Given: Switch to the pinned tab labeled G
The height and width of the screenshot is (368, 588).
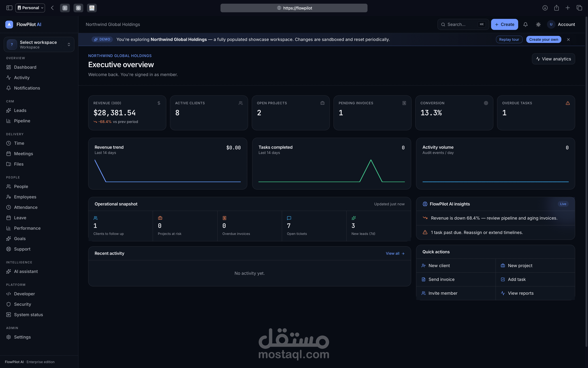Looking at the screenshot, I should point(78,8).
